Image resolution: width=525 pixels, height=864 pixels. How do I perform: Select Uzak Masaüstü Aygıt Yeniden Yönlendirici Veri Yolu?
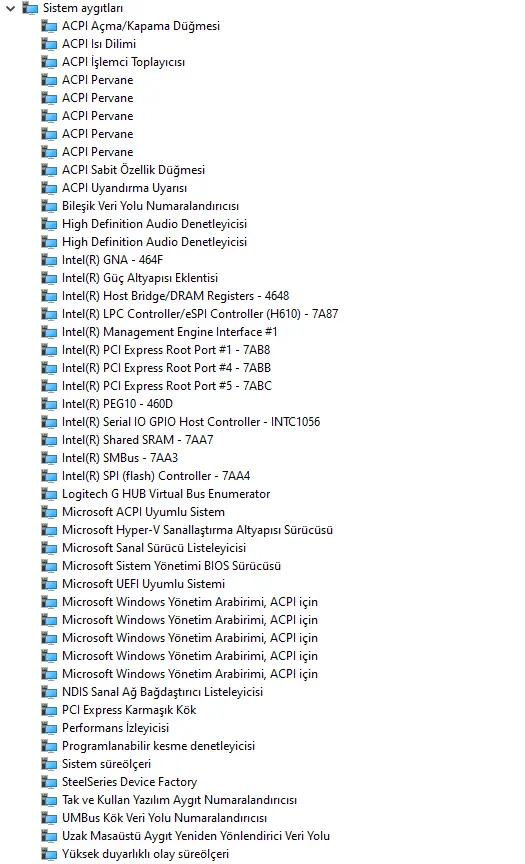pos(196,836)
